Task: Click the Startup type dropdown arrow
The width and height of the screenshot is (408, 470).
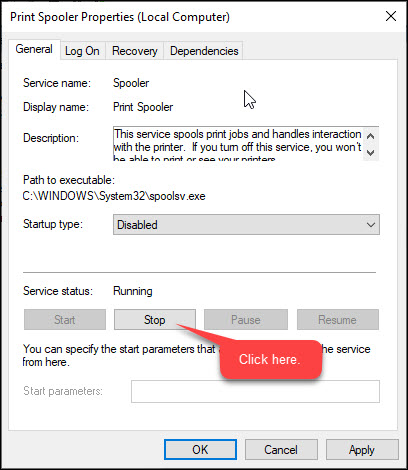Action: (371, 225)
